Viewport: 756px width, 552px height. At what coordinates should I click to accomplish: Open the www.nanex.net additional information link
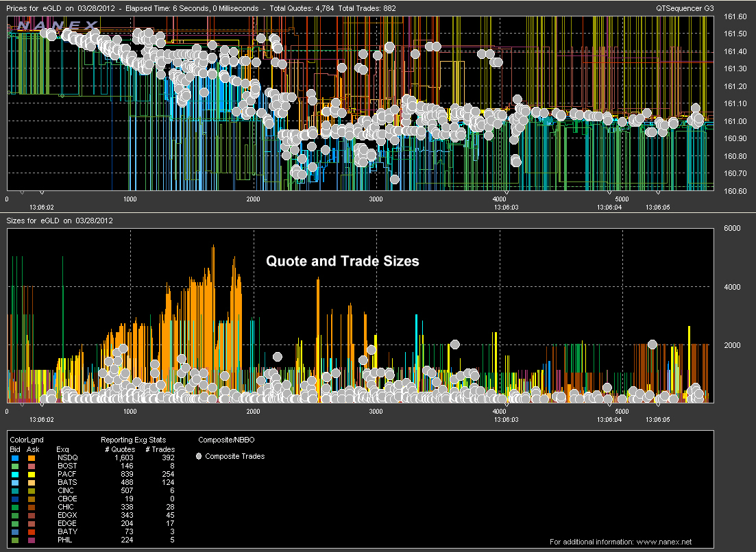coord(664,542)
